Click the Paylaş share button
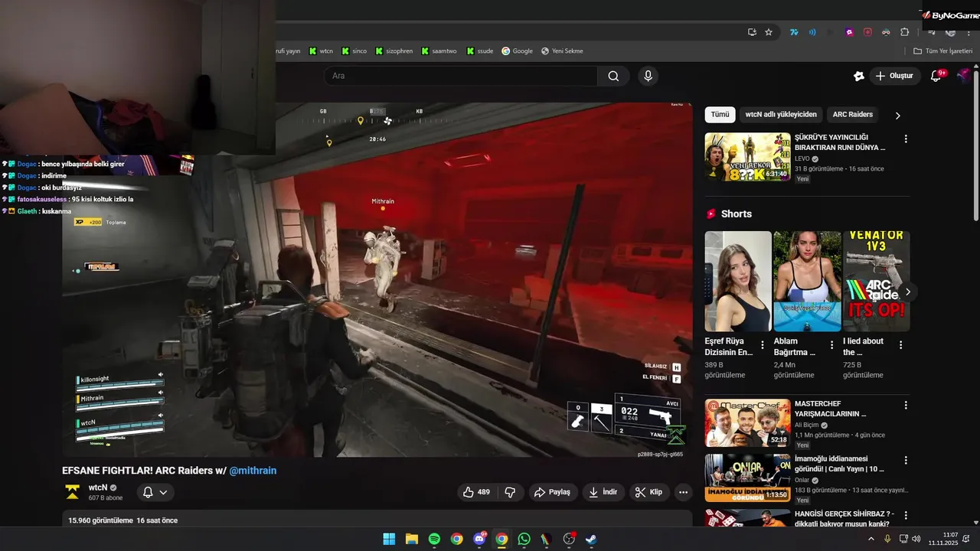Viewport: 980px width, 551px height. 553,492
